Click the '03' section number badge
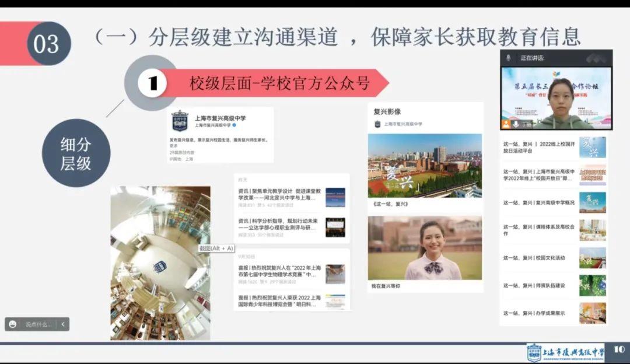Screen dimensions: 630x364 click(49, 43)
